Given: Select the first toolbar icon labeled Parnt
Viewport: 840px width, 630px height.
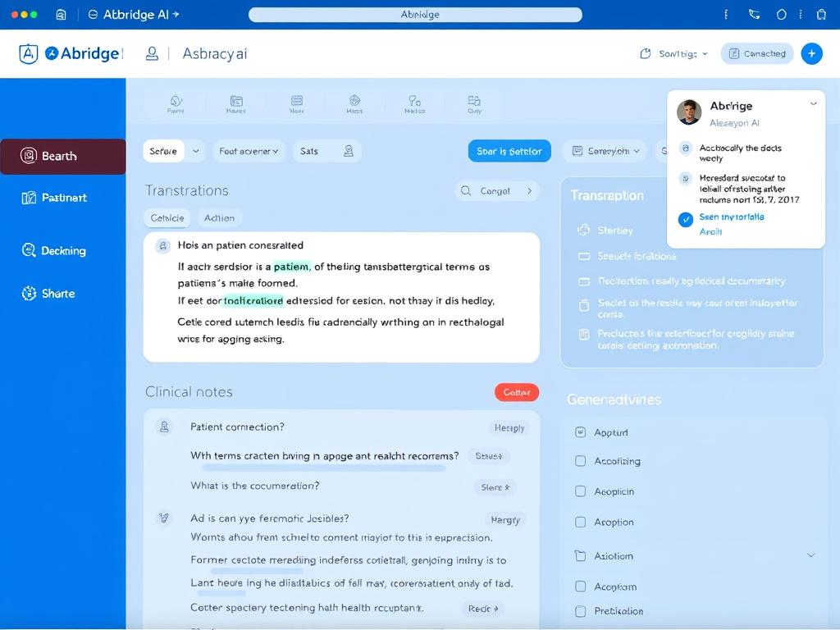Looking at the screenshot, I should [176, 104].
